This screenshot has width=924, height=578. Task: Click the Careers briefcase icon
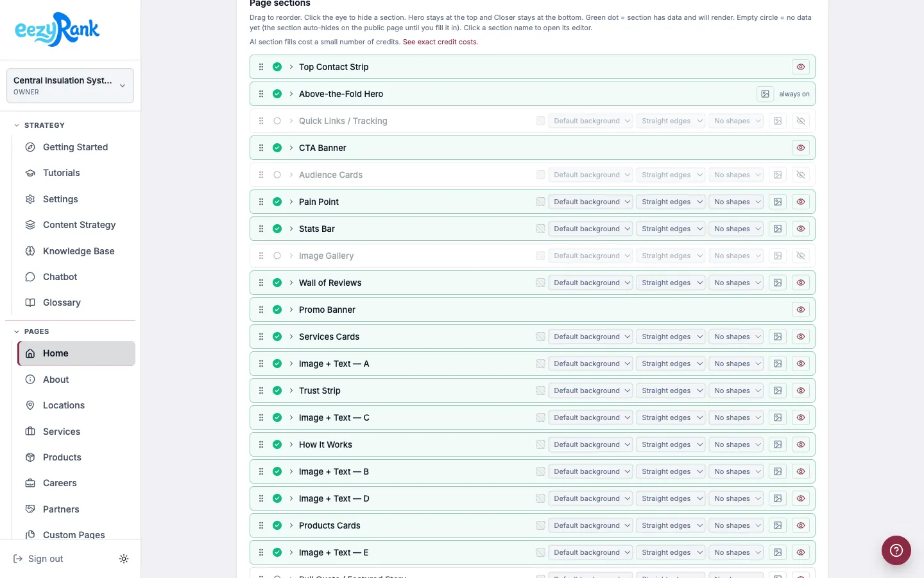click(x=30, y=483)
